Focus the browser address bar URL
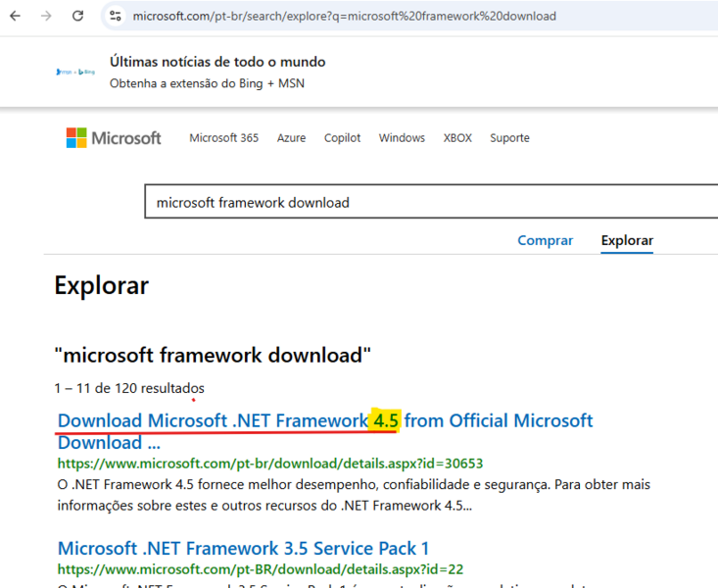The image size is (718, 588). [345, 16]
